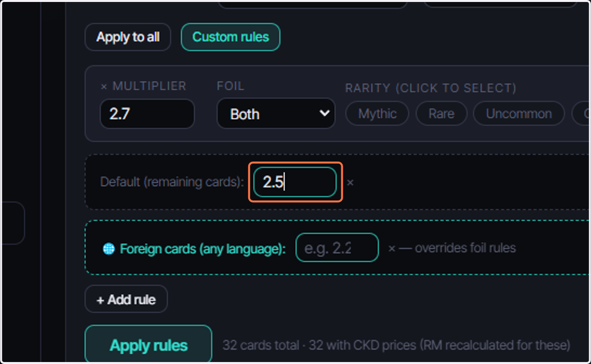
Task: Click the Foreign cards multiplier field
Action: pyautogui.click(x=337, y=248)
